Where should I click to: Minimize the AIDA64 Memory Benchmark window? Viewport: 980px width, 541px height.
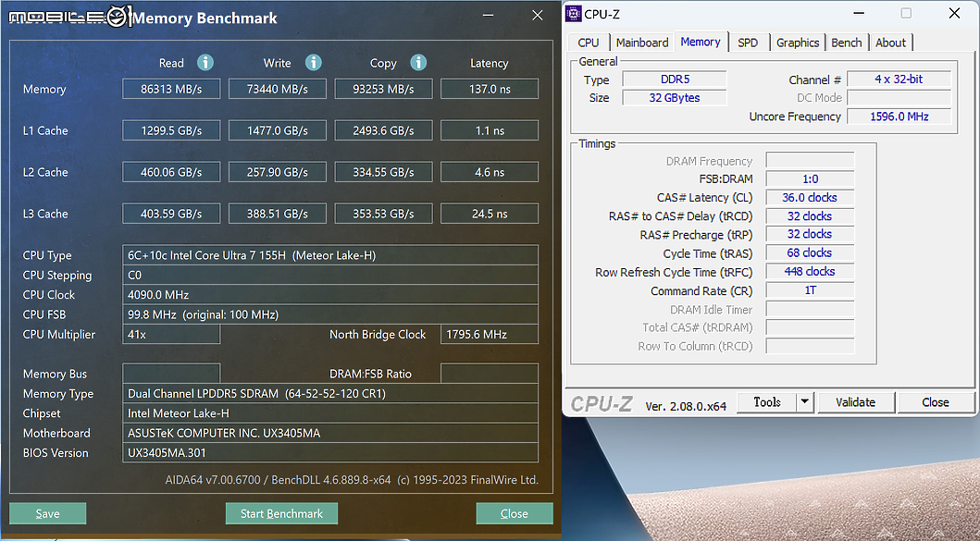pyautogui.click(x=489, y=16)
